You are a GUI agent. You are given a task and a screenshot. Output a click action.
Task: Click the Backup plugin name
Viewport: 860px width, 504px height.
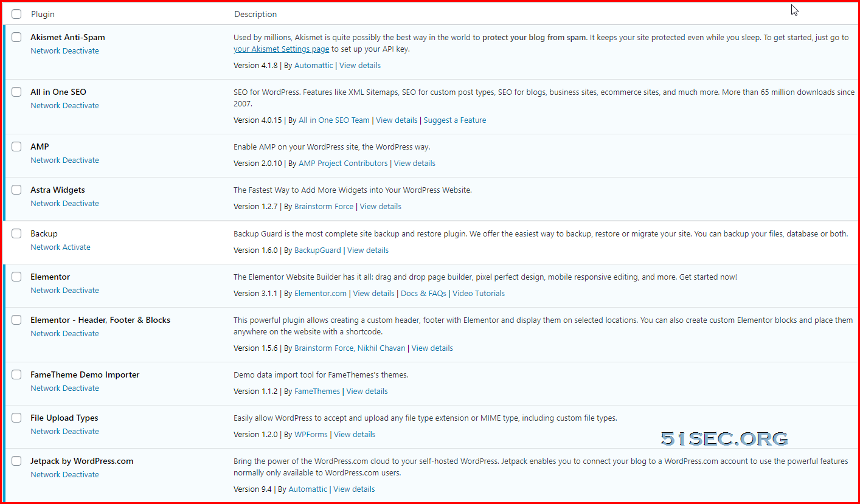(x=44, y=233)
